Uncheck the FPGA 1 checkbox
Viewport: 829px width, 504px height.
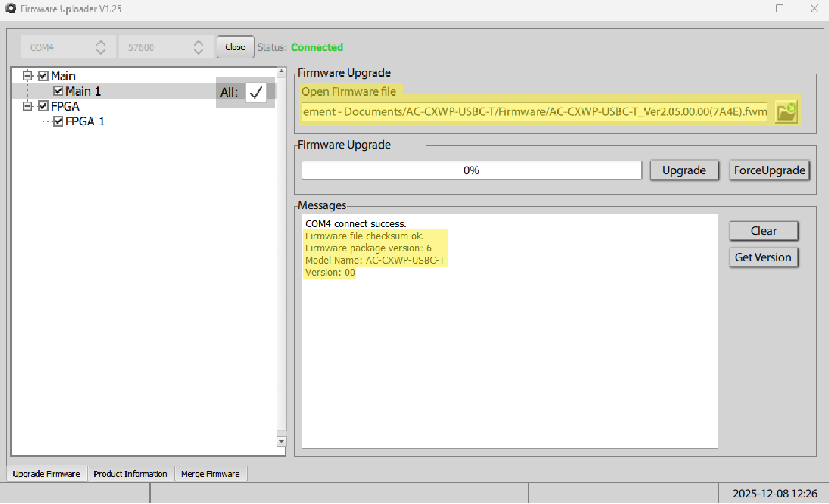coord(58,122)
